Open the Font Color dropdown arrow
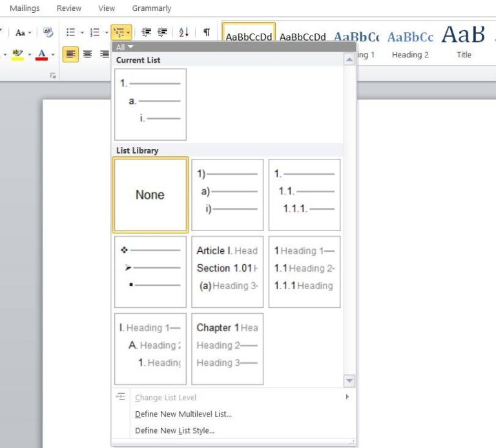496x448 pixels. pyautogui.click(x=53, y=55)
